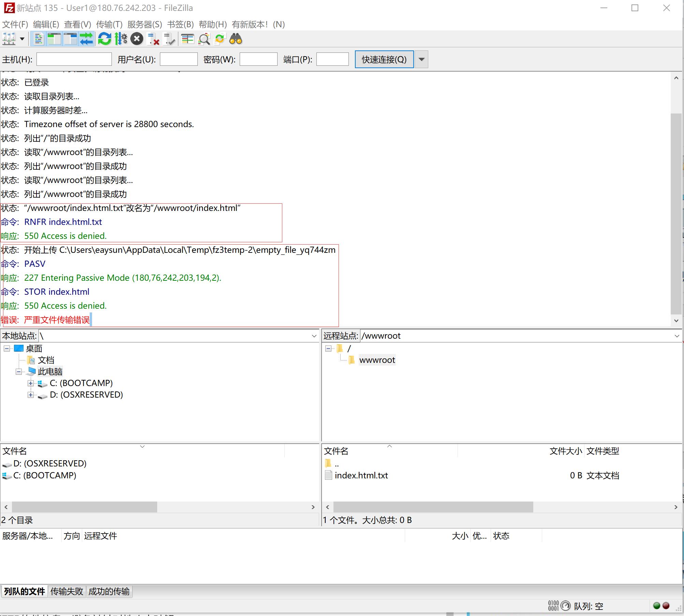
Task: Expand C: (BOOTCAMP) tree node
Action: tap(31, 383)
